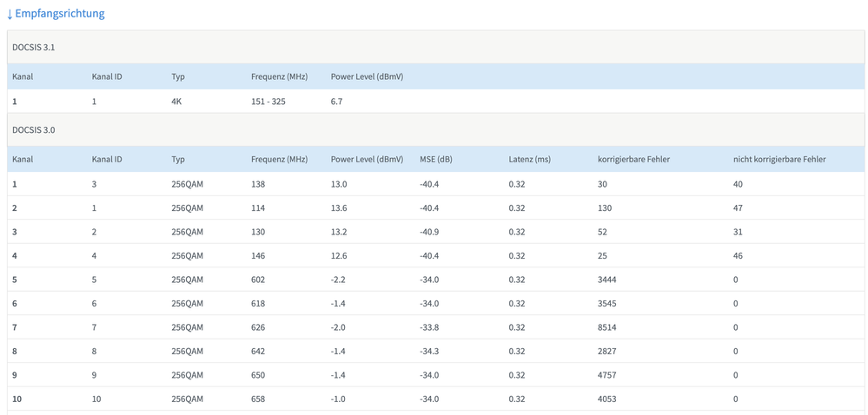Select the DOCSIS 3.0 section header
Image resolution: width=868 pixels, height=415 pixels.
coord(30,129)
